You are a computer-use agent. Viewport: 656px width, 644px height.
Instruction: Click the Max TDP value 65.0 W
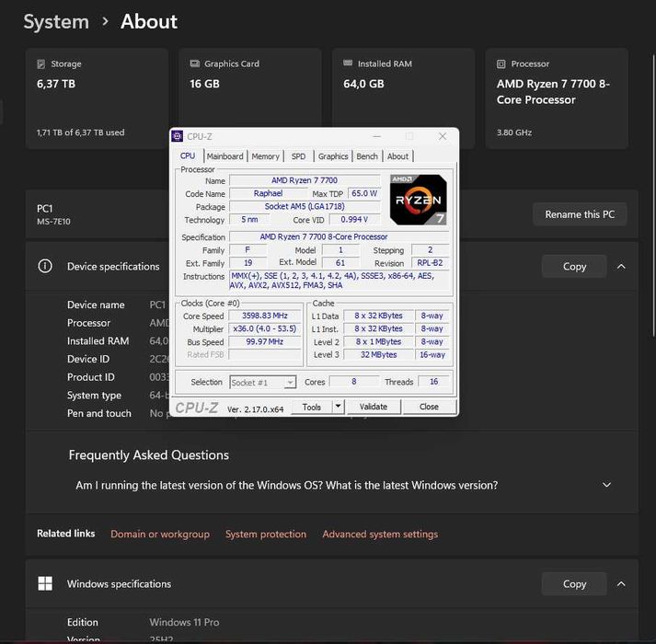pyautogui.click(x=364, y=193)
